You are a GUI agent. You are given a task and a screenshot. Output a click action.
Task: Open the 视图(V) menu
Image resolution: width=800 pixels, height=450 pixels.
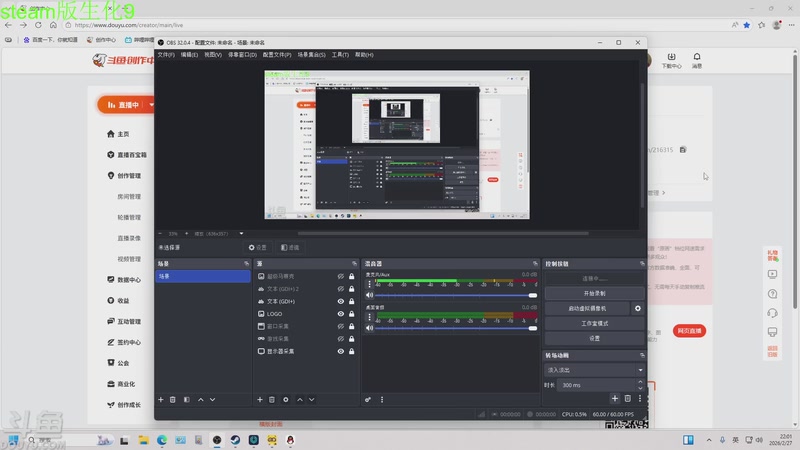[213, 55]
